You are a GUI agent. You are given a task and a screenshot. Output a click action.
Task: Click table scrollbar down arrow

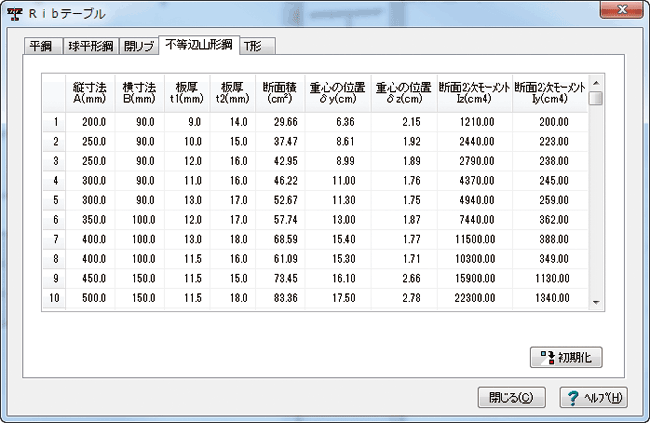click(596, 302)
